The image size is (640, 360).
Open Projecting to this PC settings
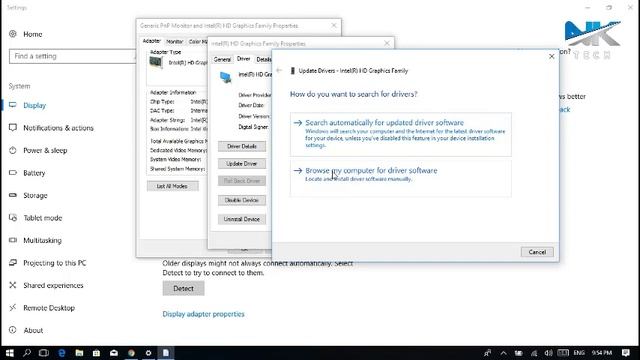coord(47,262)
